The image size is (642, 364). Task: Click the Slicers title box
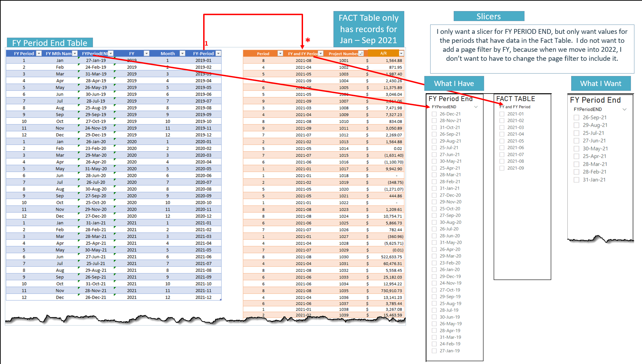[x=489, y=16]
